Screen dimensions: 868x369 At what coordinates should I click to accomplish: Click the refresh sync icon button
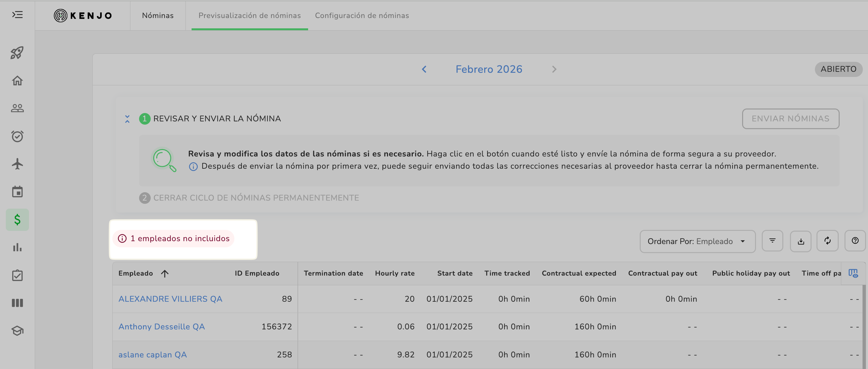pyautogui.click(x=827, y=241)
